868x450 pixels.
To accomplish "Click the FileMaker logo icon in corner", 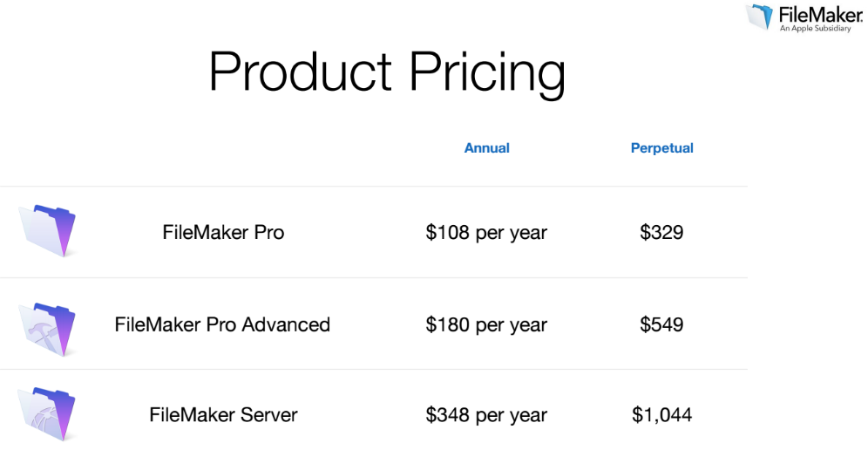I will click(x=759, y=17).
